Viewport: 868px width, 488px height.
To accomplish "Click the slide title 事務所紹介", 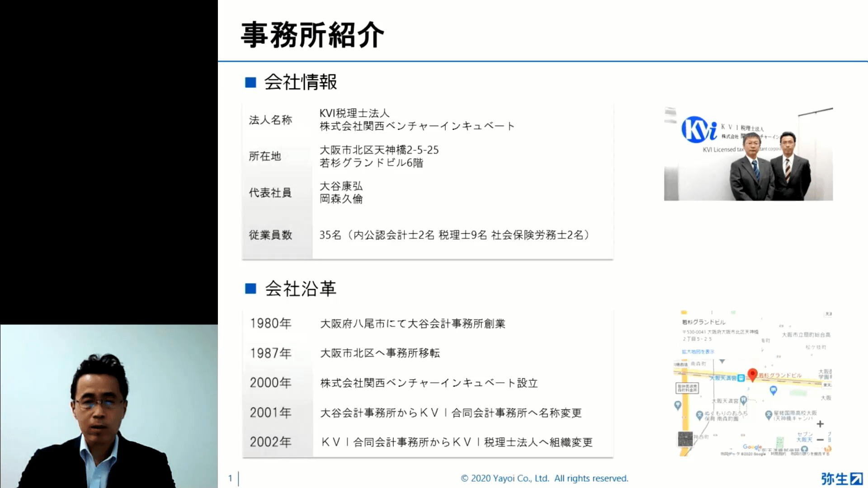I will point(312,35).
